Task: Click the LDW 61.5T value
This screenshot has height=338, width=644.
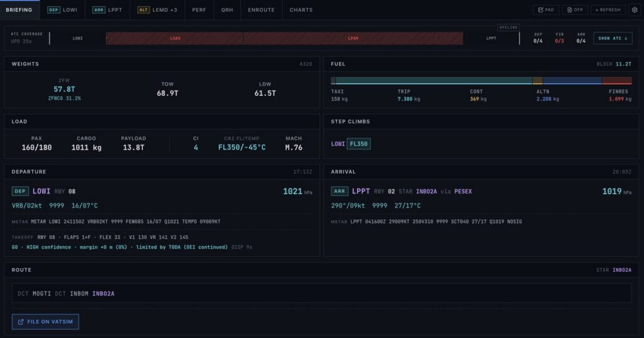Action: click(x=265, y=94)
